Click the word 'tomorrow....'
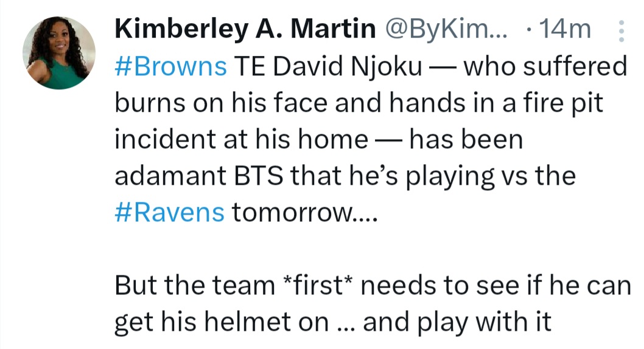 pyautogui.click(x=304, y=213)
